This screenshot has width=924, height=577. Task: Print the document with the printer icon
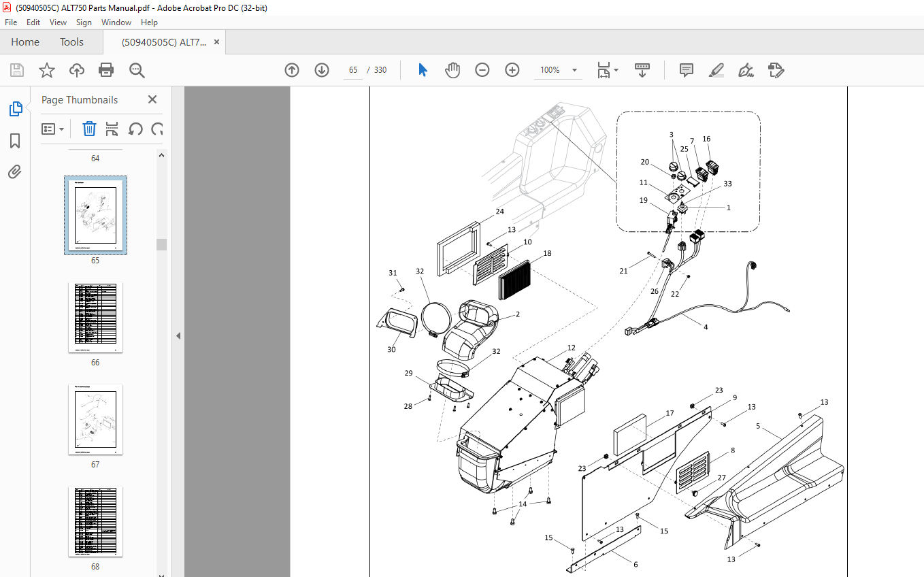[x=106, y=70]
